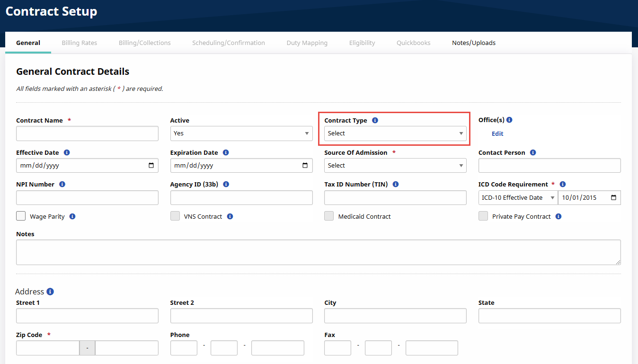The height and width of the screenshot is (364, 638).
Task: Select the Private Pay Contract checkbox
Action: 483,216
